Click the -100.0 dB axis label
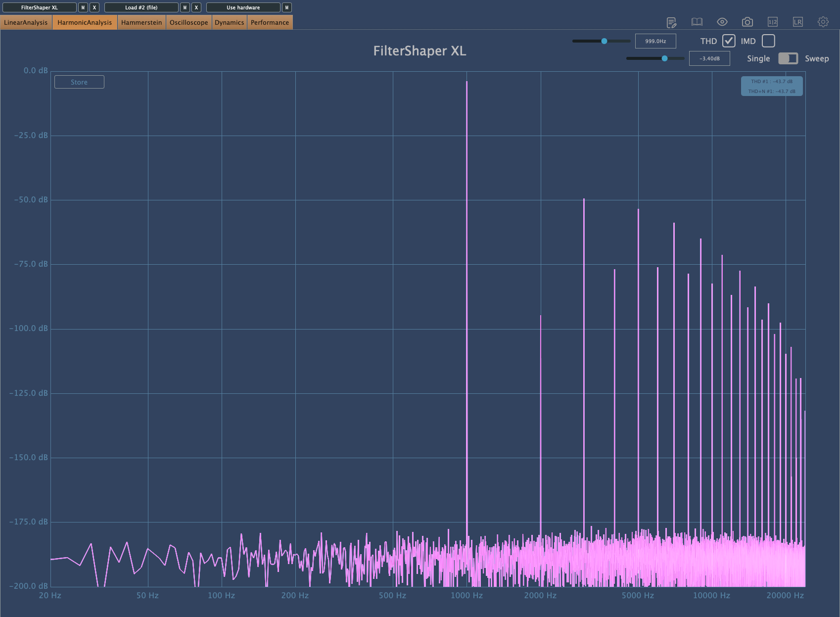 coord(29,329)
